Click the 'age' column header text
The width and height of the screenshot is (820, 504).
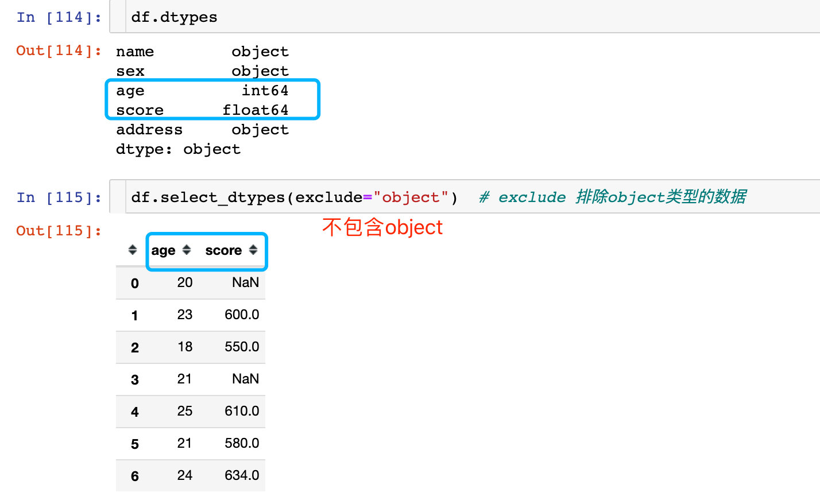163,250
